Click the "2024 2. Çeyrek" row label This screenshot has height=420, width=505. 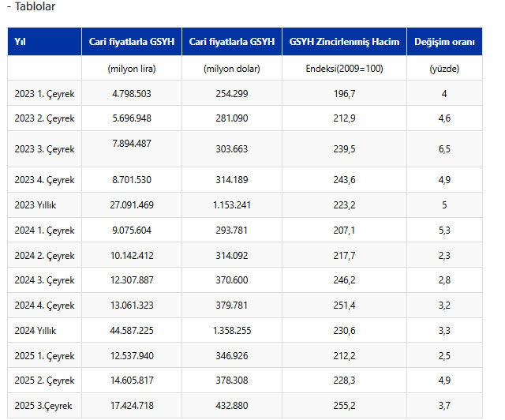click(44, 255)
